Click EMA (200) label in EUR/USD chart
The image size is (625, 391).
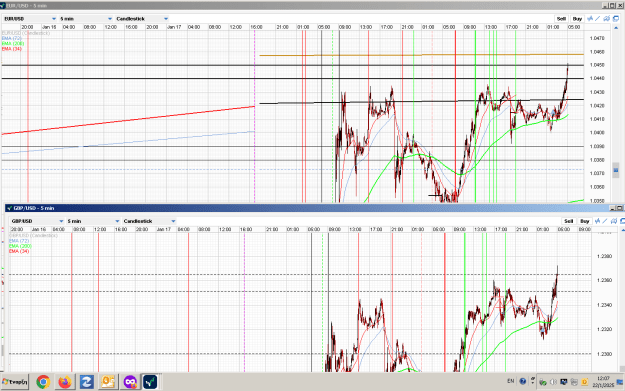click(x=13, y=43)
